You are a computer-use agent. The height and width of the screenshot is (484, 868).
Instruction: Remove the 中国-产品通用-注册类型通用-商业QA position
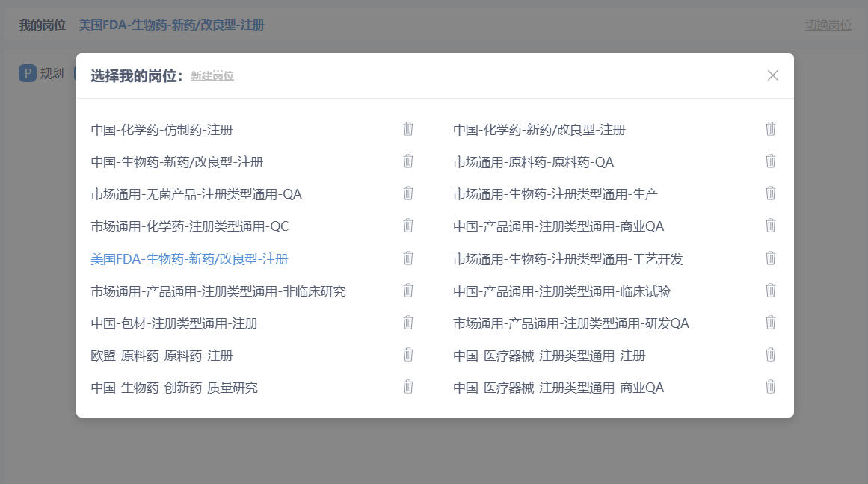pyautogui.click(x=771, y=226)
